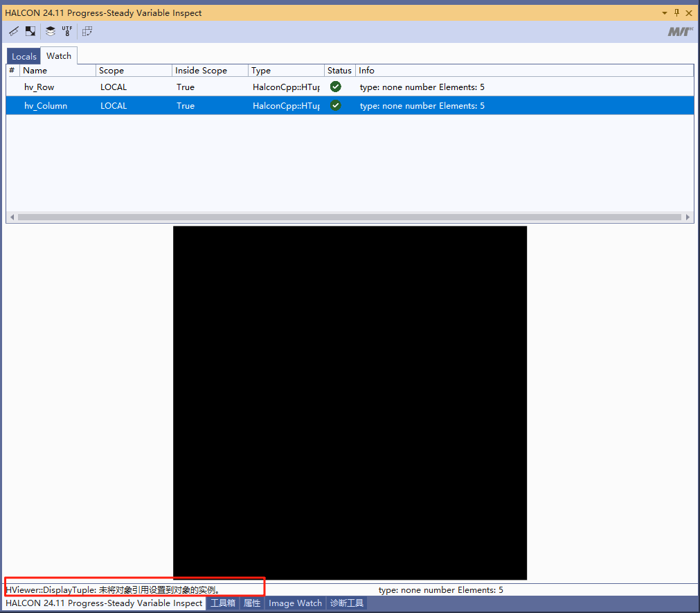The width and height of the screenshot is (700, 613).
Task: Click the status bar 'type: none number Elements: 5' text
Action: click(x=440, y=589)
